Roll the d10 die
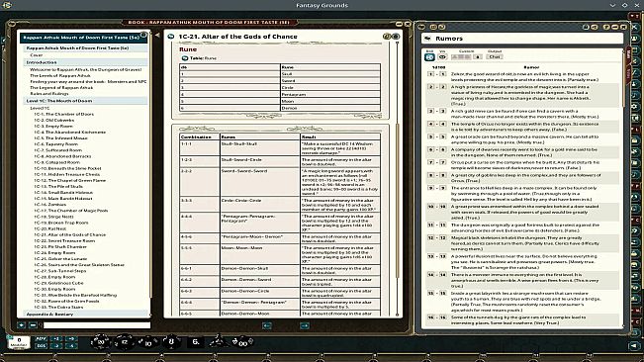Viewport: 644px width, 362px height. coord(147,342)
